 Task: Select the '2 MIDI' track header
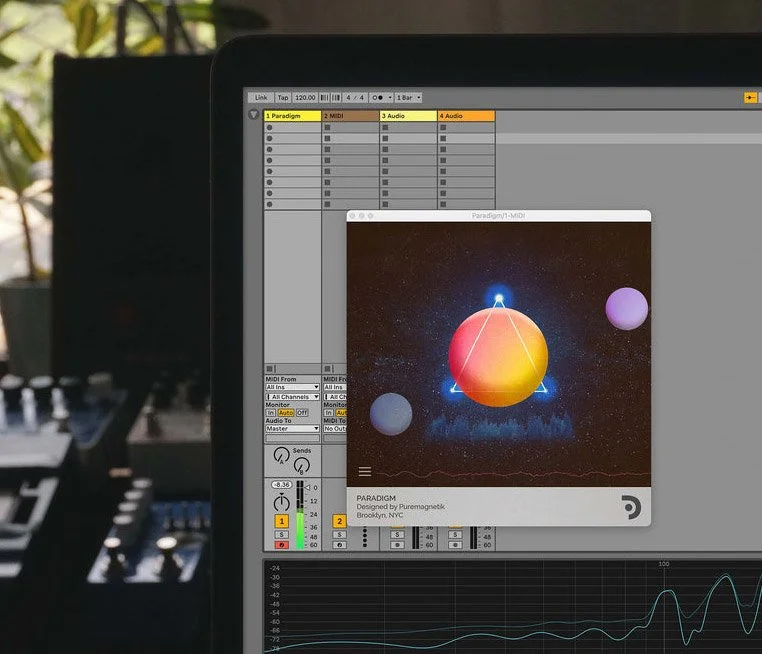click(x=350, y=116)
